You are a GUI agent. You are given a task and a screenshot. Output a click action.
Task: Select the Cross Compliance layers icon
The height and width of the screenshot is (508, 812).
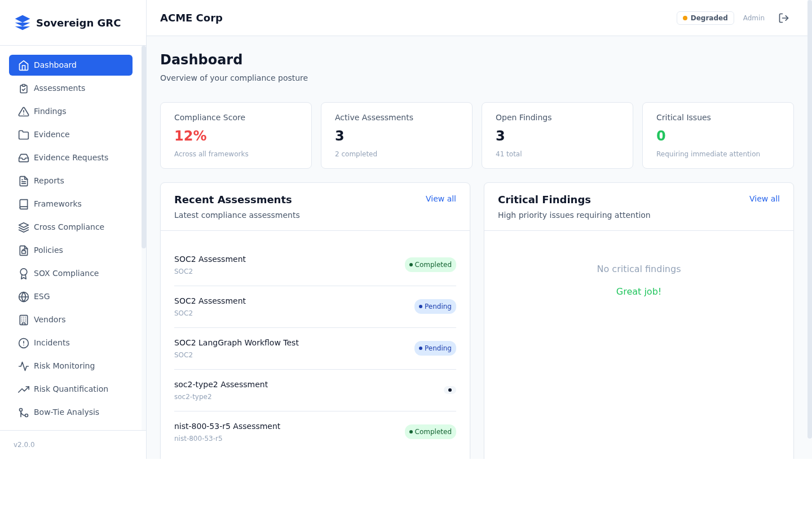[23, 227]
